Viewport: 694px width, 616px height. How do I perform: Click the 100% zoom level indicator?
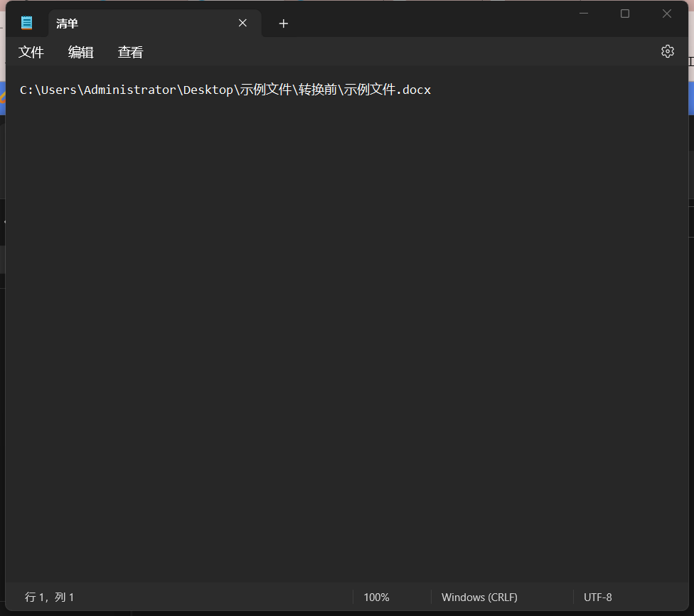click(x=376, y=597)
